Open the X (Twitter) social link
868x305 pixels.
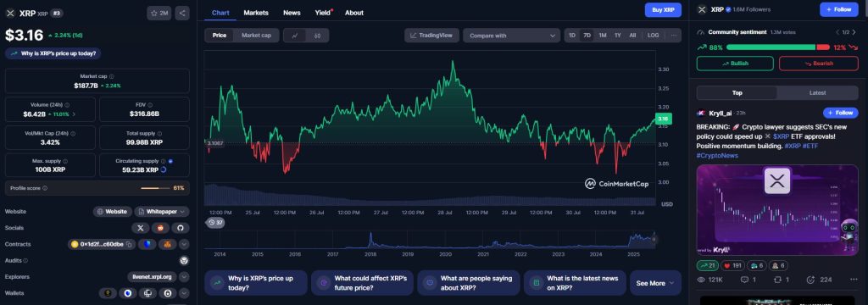(140, 228)
